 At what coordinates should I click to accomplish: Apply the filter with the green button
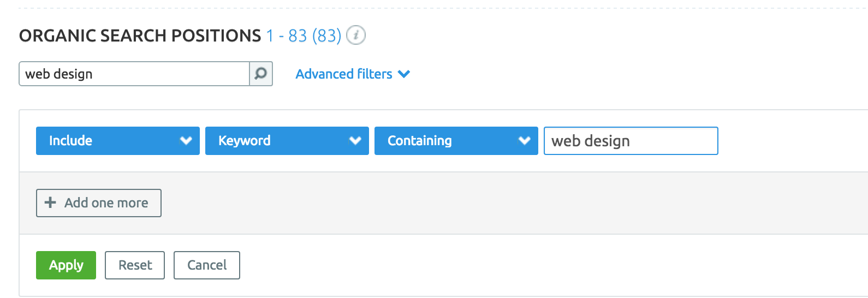pyautogui.click(x=66, y=265)
